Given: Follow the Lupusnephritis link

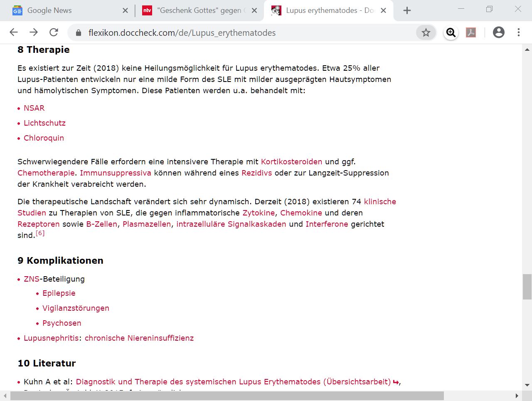Looking at the screenshot, I should (x=51, y=338).
